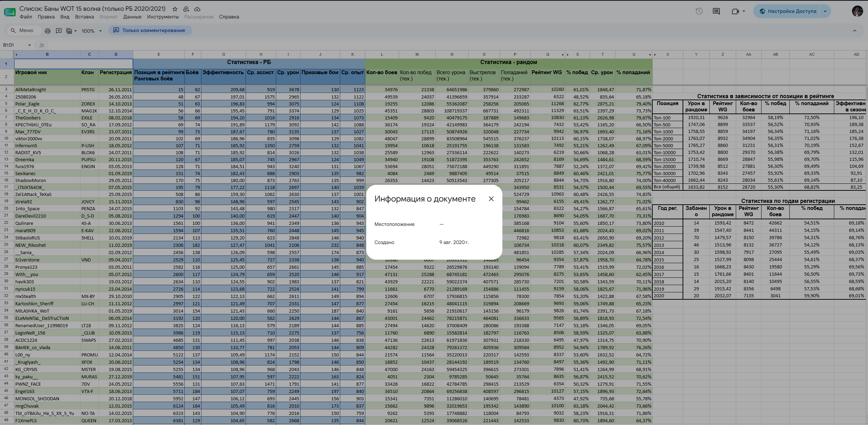Click Только комментирование mode button

[x=150, y=30]
